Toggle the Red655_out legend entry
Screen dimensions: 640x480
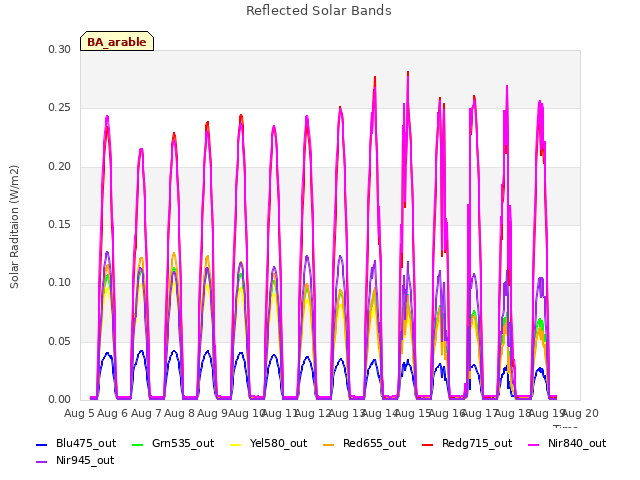365,443
